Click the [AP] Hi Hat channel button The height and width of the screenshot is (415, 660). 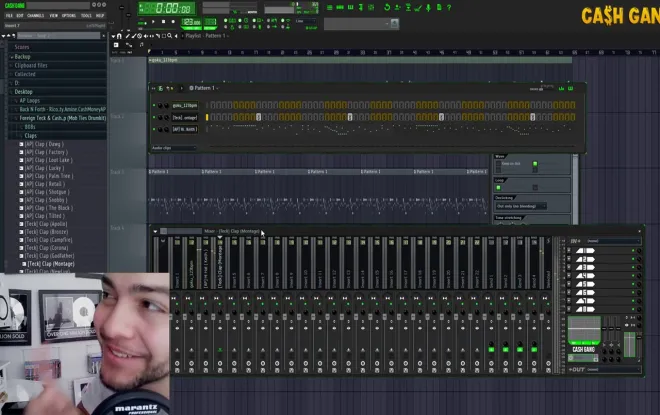pos(184,129)
